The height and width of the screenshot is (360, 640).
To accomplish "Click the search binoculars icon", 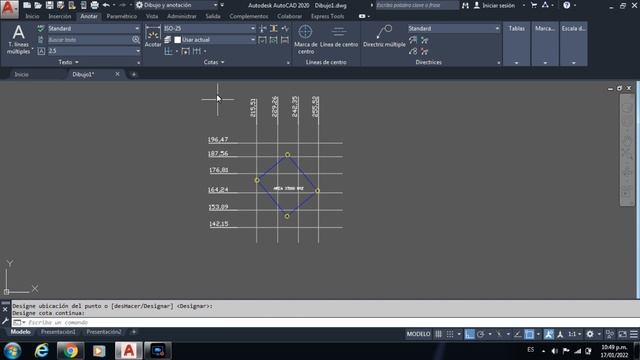I will pos(465,5).
